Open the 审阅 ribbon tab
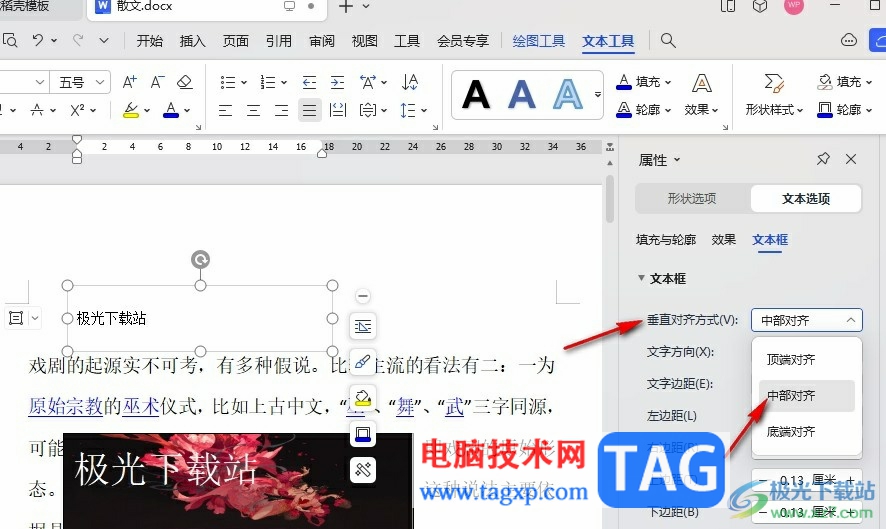Screen dimensions: 886x529 click(322, 41)
